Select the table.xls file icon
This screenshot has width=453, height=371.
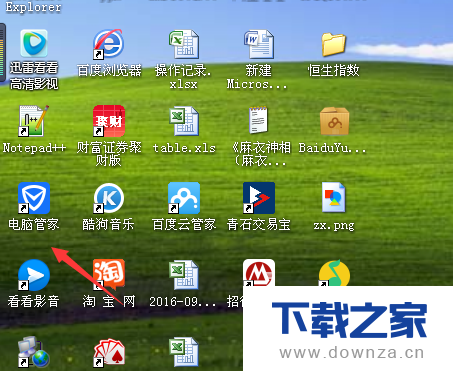click(184, 121)
